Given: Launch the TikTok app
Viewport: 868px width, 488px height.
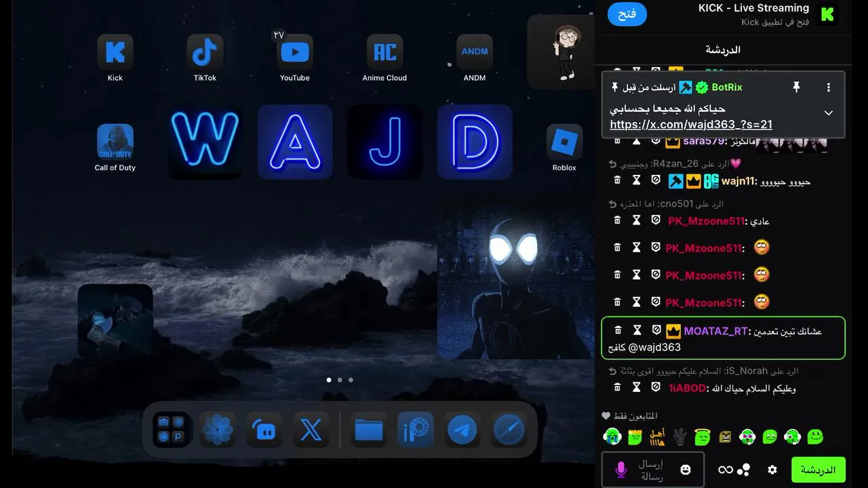Looking at the screenshot, I should (x=205, y=52).
